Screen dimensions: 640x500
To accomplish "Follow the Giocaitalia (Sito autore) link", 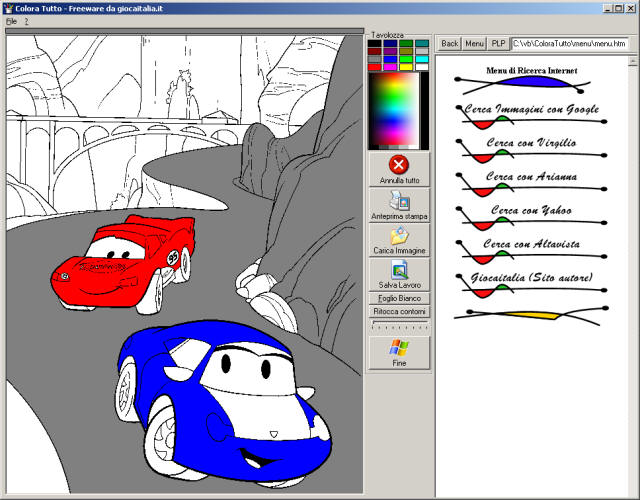I will tap(531, 278).
